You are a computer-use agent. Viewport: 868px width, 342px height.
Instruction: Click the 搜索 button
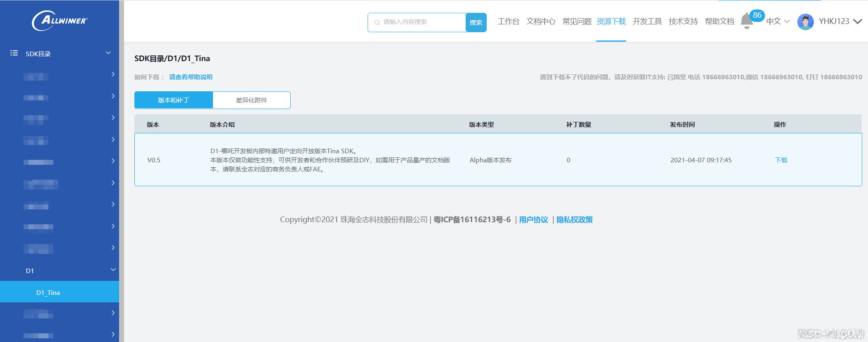pyautogui.click(x=476, y=22)
